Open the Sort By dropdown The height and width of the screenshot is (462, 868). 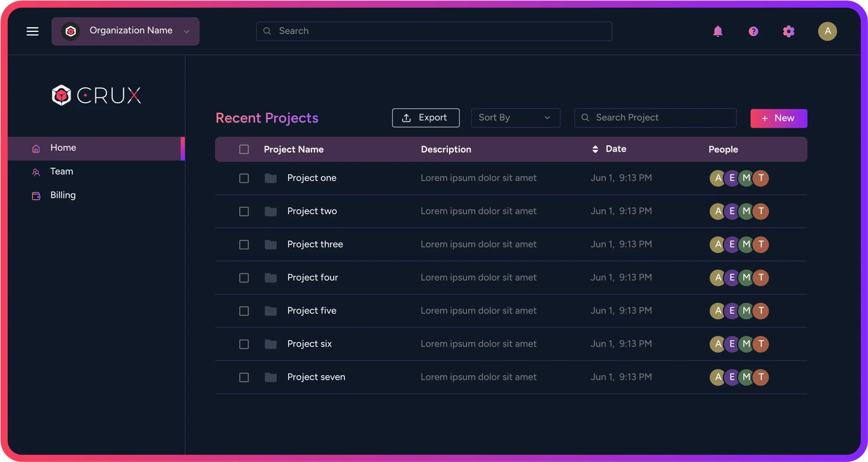coord(515,118)
